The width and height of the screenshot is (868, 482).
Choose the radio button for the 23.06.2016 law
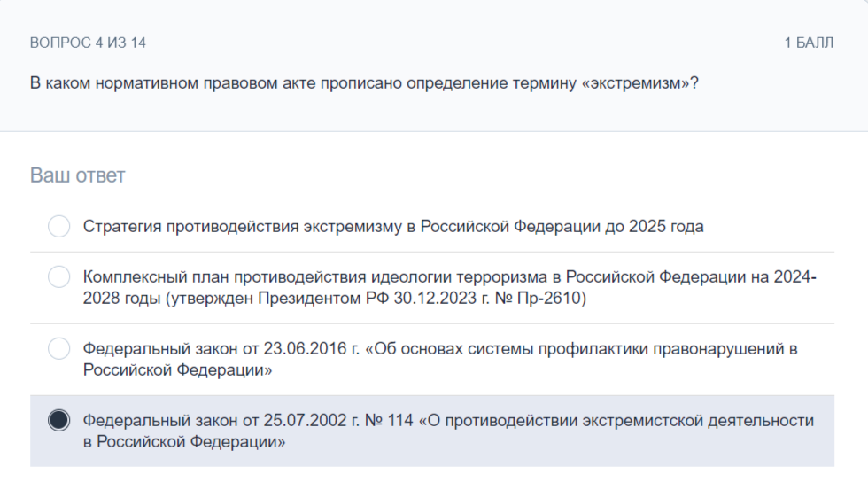coord(58,348)
